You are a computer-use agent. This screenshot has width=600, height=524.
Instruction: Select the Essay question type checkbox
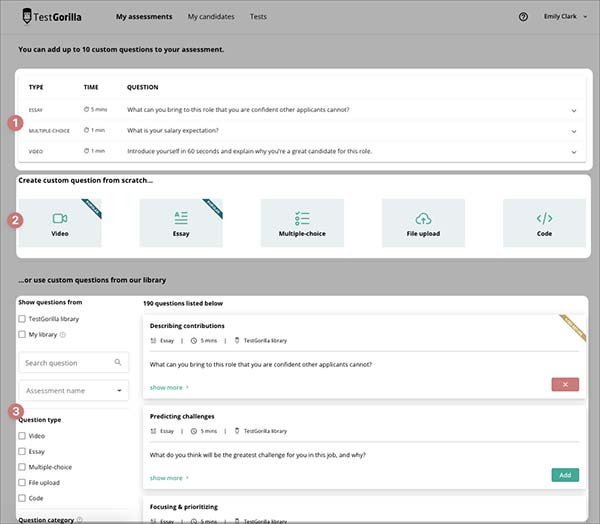22,451
